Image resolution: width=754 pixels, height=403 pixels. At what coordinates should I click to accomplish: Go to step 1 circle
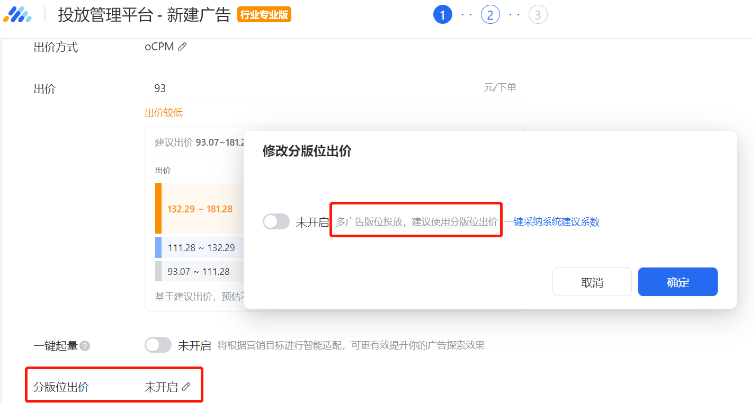tap(442, 15)
